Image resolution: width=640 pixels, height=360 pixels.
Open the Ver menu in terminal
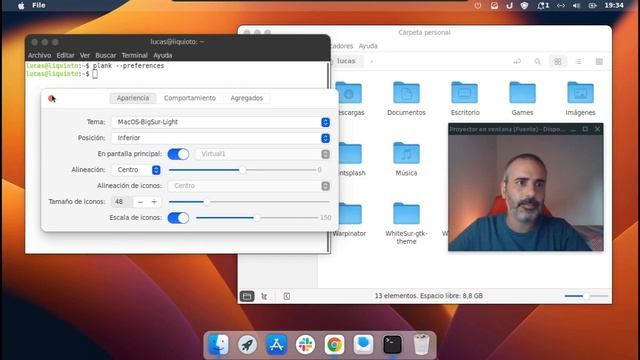click(85, 55)
